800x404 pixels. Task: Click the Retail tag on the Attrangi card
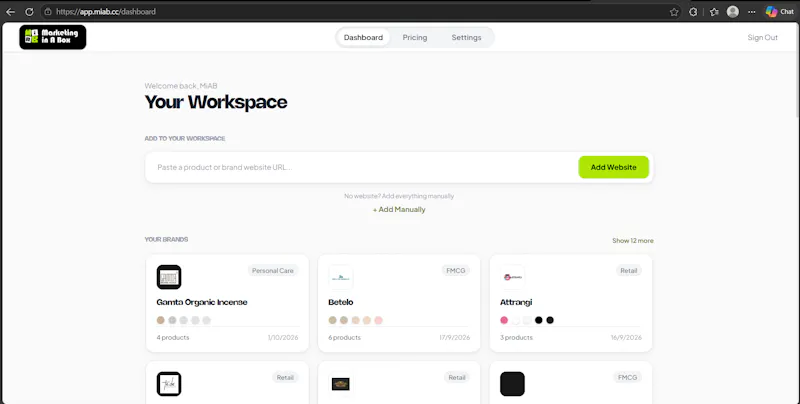[629, 270]
